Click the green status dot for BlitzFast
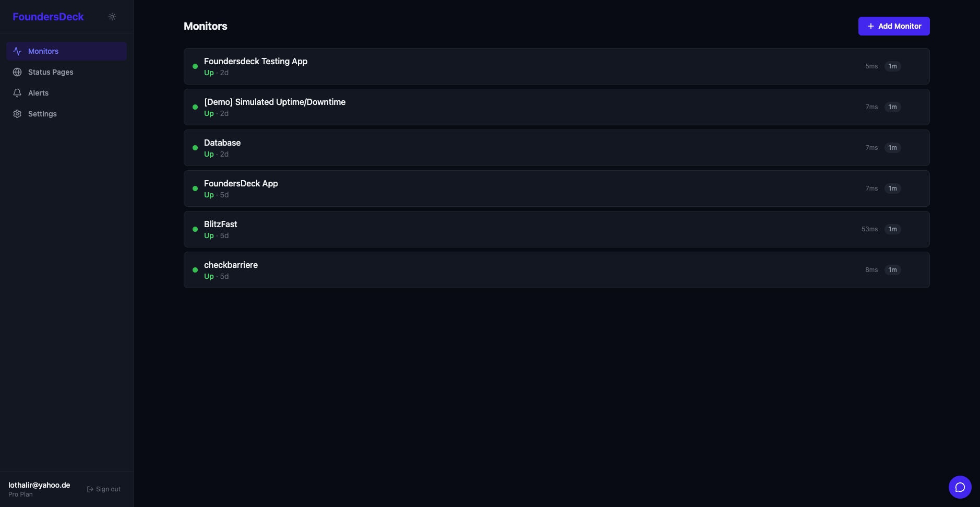Screen dimensions: 980x507 pos(195,229)
